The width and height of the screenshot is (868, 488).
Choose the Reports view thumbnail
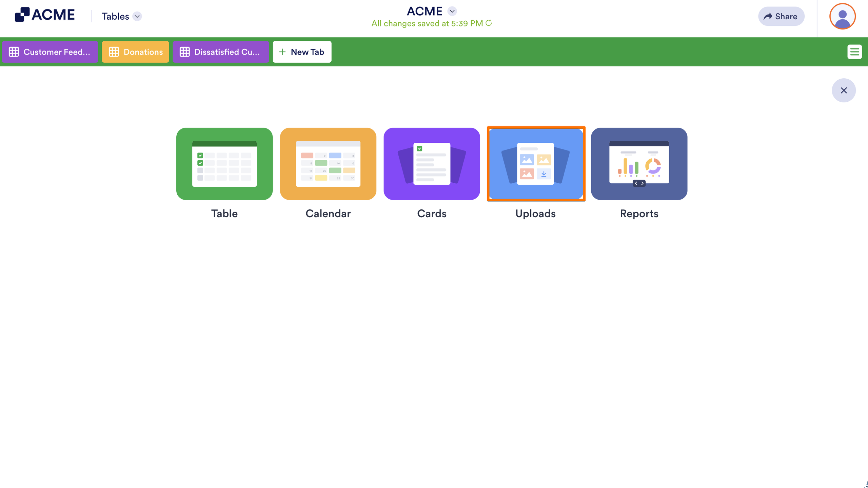(x=639, y=164)
